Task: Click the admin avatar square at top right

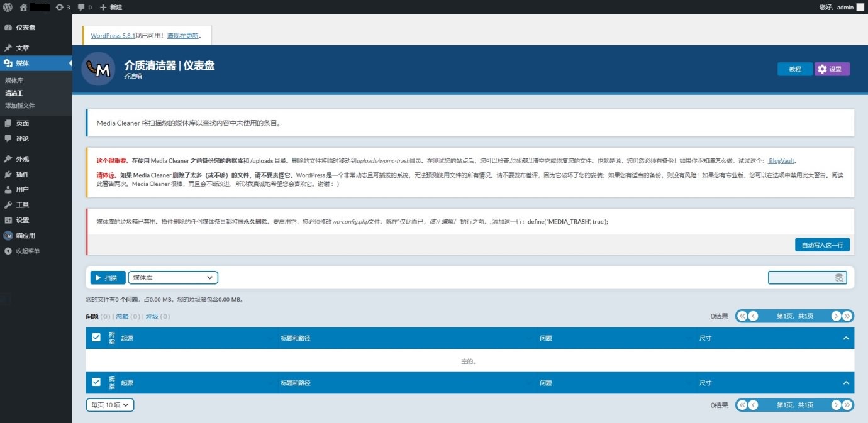Action: [860, 7]
